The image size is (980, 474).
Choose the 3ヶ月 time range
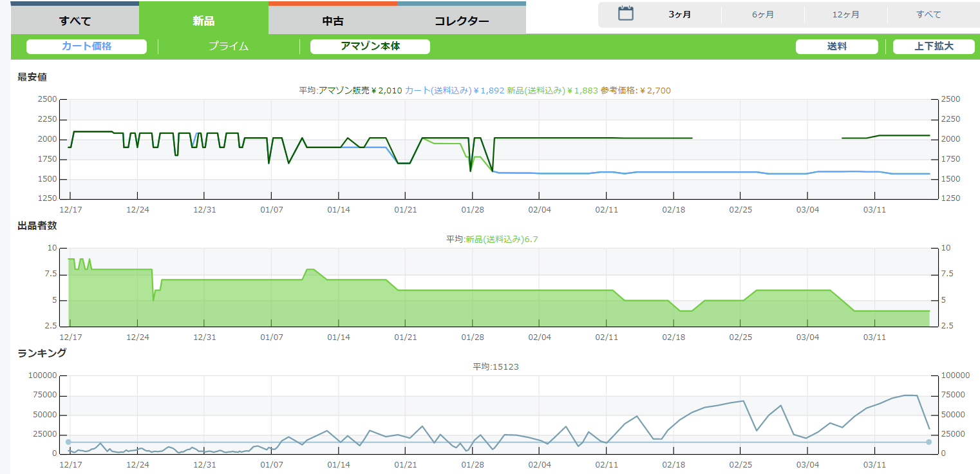tap(679, 14)
